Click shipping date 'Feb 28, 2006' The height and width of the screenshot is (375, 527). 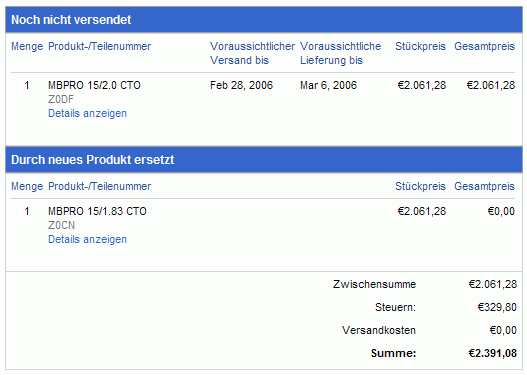click(x=241, y=85)
